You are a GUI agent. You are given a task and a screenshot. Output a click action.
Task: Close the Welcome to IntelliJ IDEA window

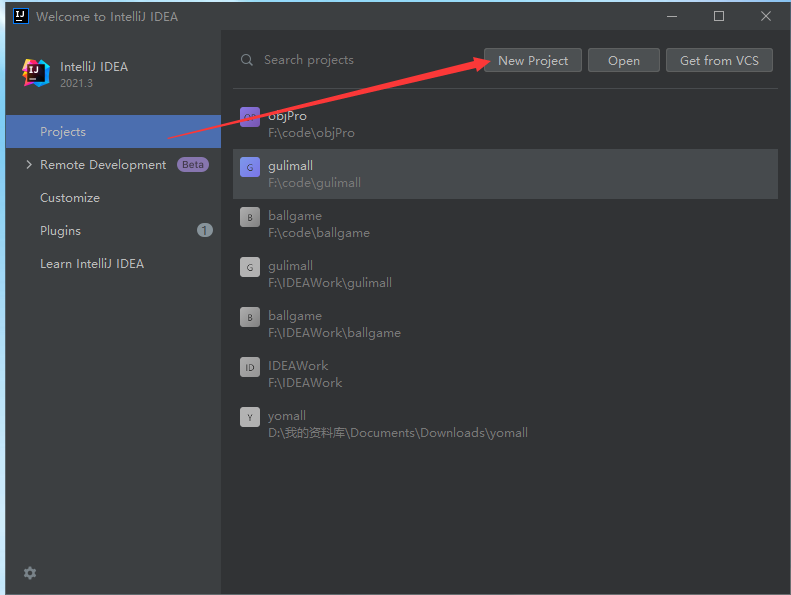point(766,16)
